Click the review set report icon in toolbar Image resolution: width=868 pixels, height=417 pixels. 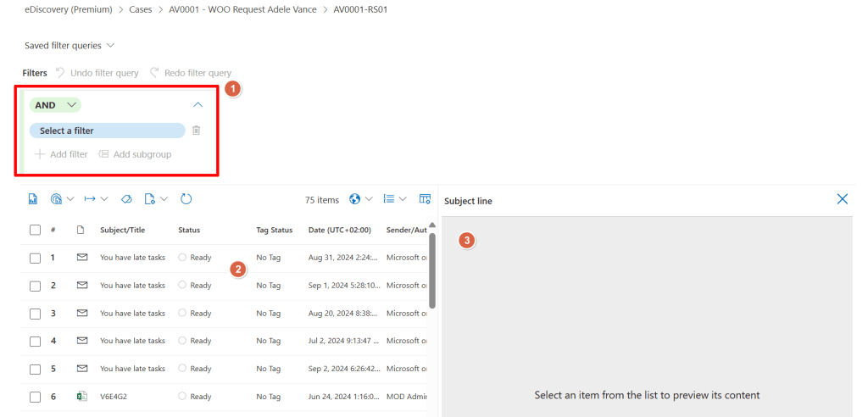click(33, 199)
